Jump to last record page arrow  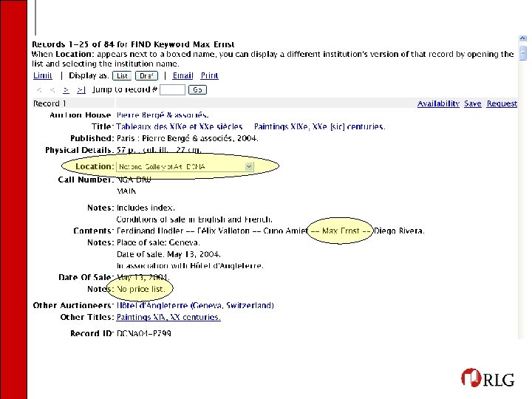point(81,90)
